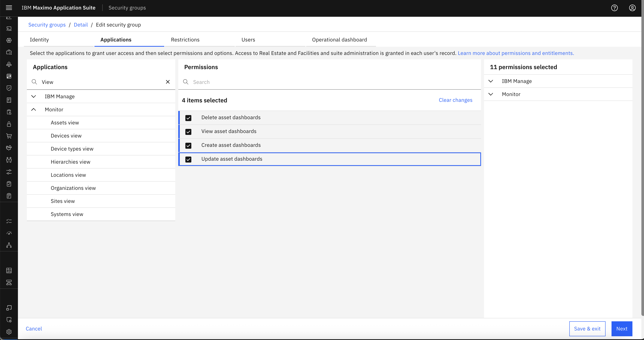The height and width of the screenshot is (340, 644).
Task: Click the hexagon wireframe sidebar icon
Action: point(9,40)
